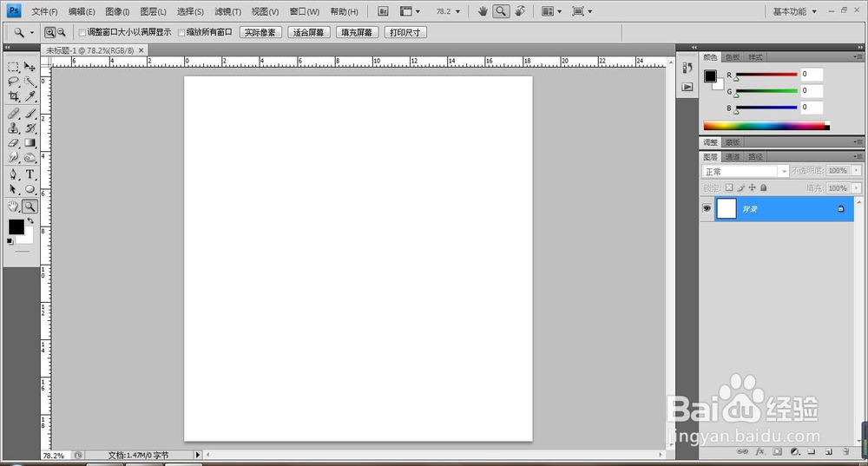Click the 填充屏幕 button

click(357, 33)
